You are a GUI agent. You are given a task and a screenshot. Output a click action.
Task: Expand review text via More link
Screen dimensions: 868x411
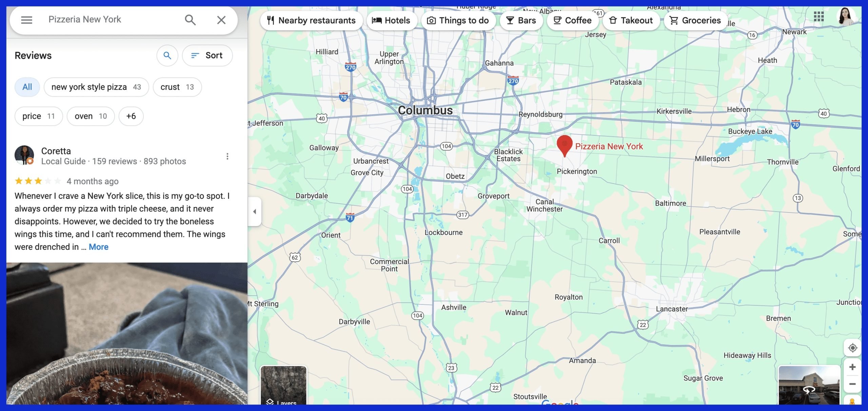(98, 247)
